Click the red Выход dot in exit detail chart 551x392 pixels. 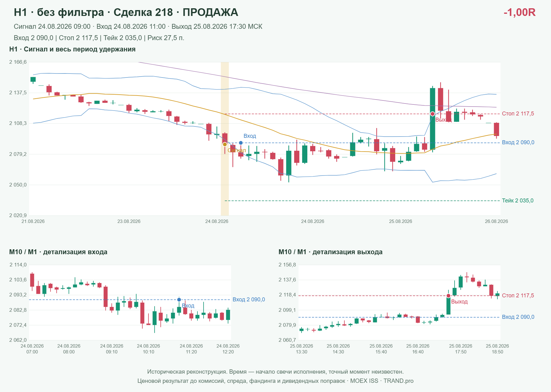pos(448,296)
